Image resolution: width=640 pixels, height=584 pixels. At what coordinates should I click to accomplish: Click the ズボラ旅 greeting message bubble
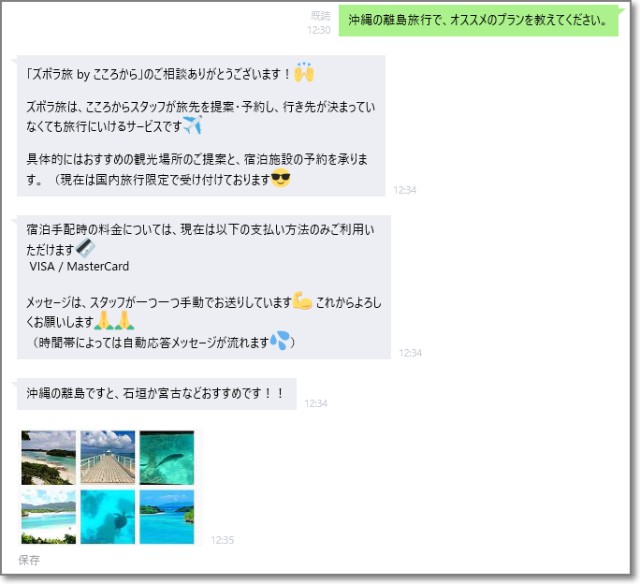(x=201, y=126)
